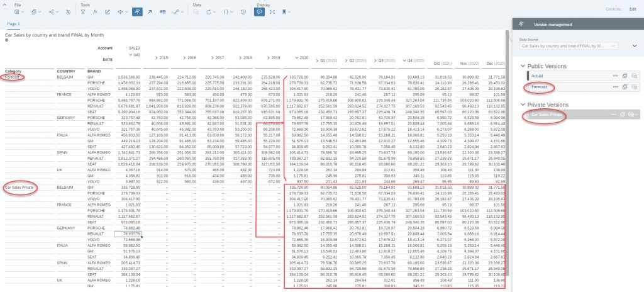Viewport: 644px width, 292px height.
Task: Collapse the Q4 (2020) column
Action: (404, 61)
